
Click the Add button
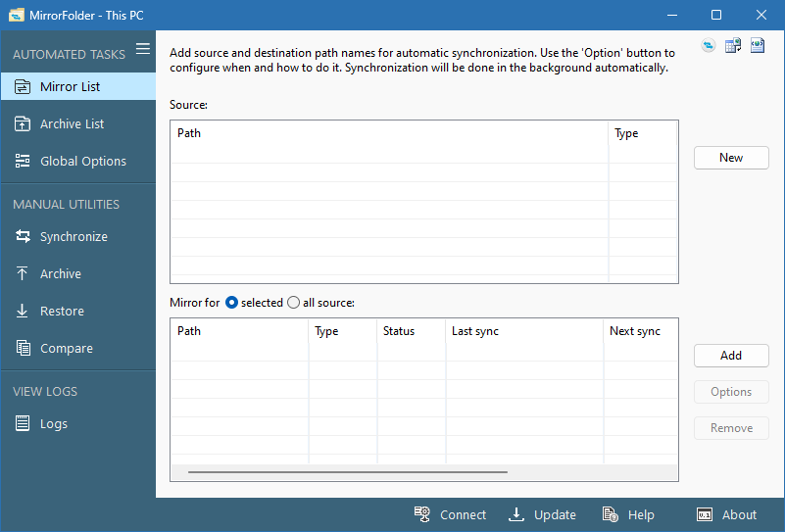[x=731, y=356]
